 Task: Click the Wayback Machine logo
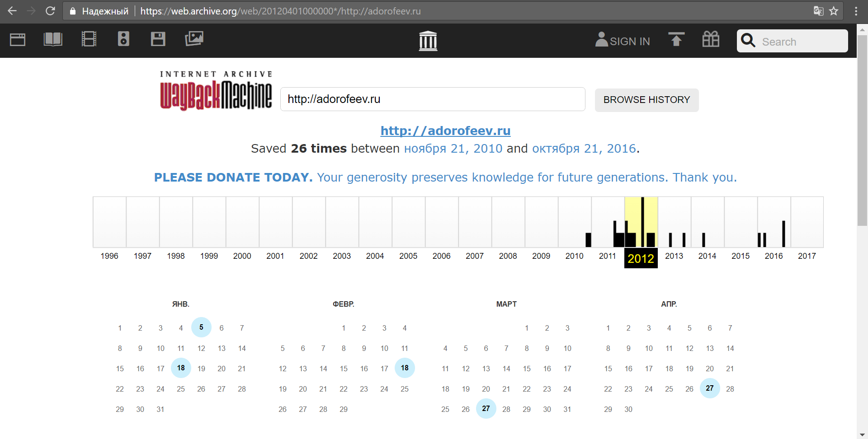click(216, 91)
